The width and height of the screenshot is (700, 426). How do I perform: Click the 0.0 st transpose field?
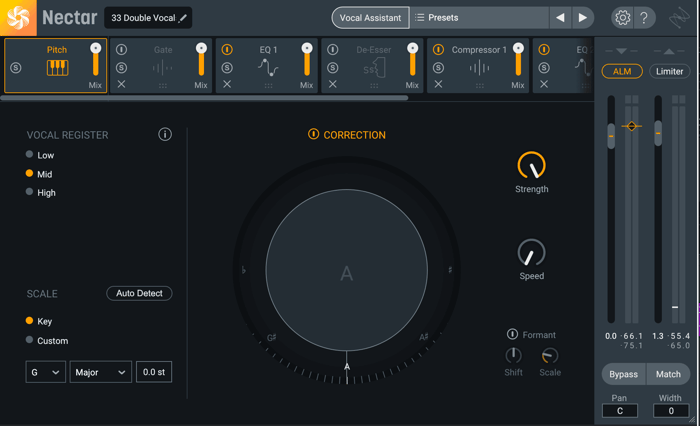(154, 372)
